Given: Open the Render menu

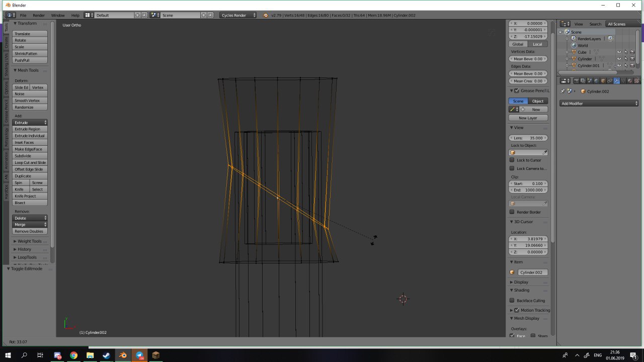Looking at the screenshot, I should click(x=39, y=15).
